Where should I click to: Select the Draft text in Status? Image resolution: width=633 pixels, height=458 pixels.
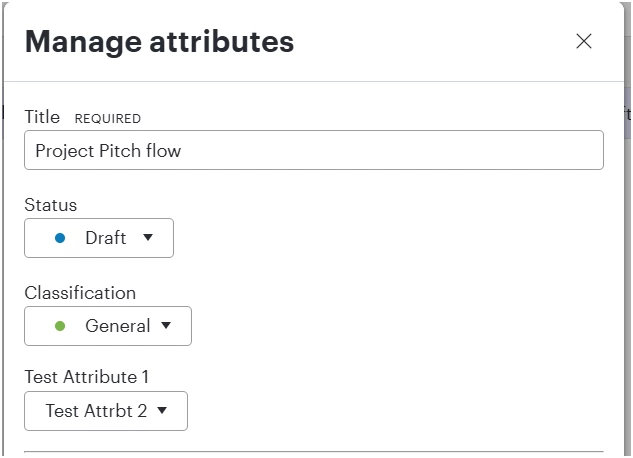(x=106, y=238)
